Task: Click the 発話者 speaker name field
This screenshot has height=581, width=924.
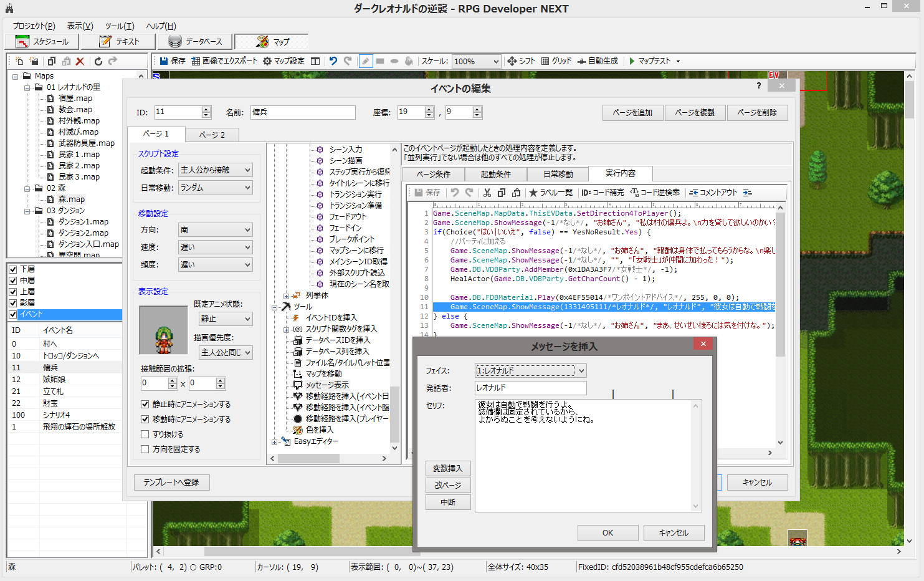Action: [530, 388]
